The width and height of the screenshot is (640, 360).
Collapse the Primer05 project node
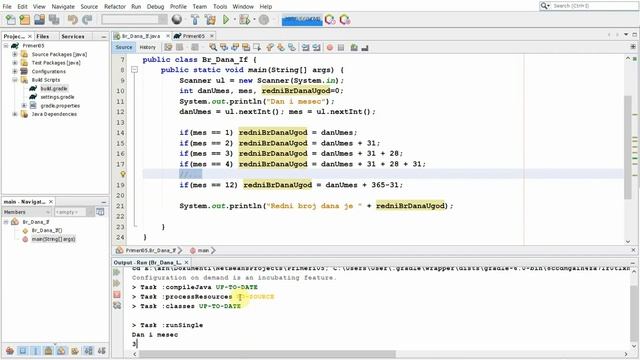pyautogui.click(x=6, y=46)
